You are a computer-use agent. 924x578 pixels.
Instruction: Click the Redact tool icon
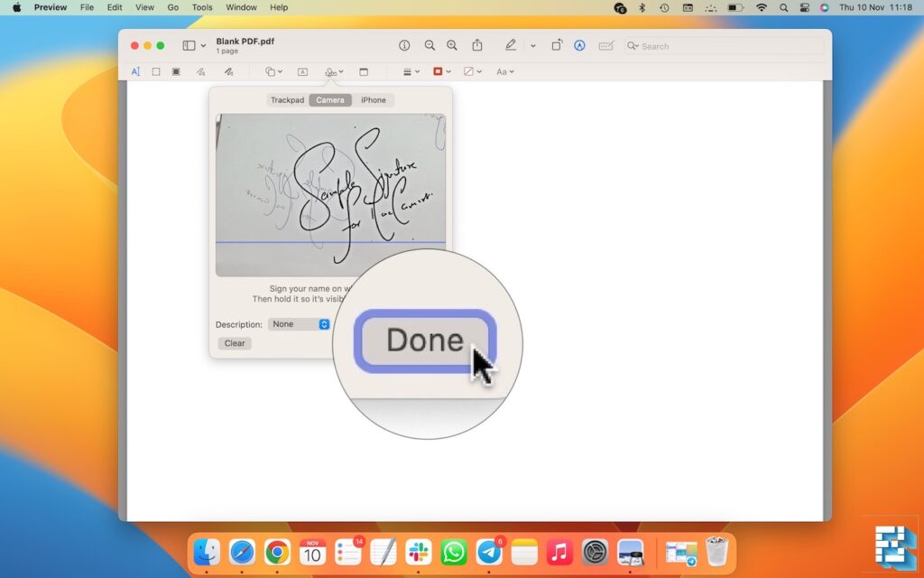175,71
